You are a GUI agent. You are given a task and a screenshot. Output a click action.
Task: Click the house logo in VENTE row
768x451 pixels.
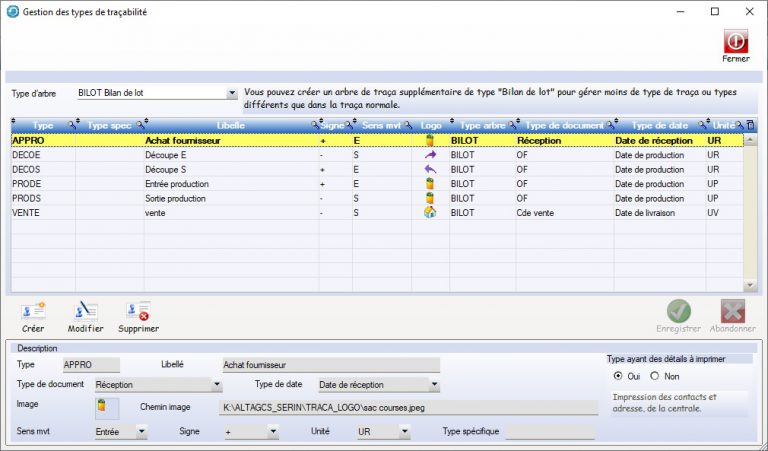pos(430,212)
